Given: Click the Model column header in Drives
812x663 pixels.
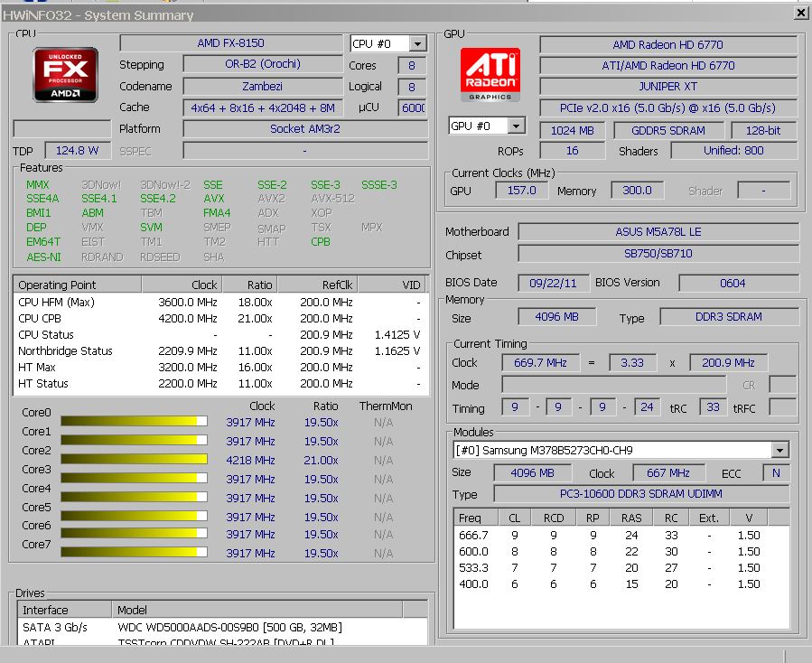Looking at the screenshot, I should point(257,610).
